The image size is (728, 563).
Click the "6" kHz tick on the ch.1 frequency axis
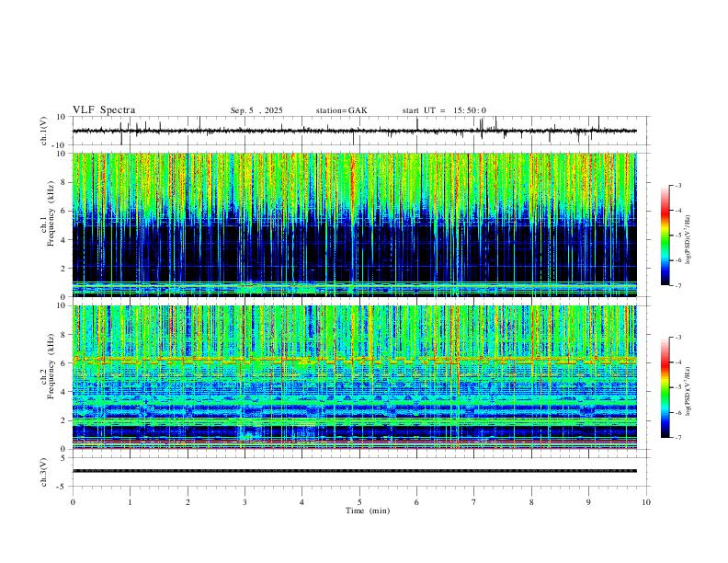[x=63, y=211]
